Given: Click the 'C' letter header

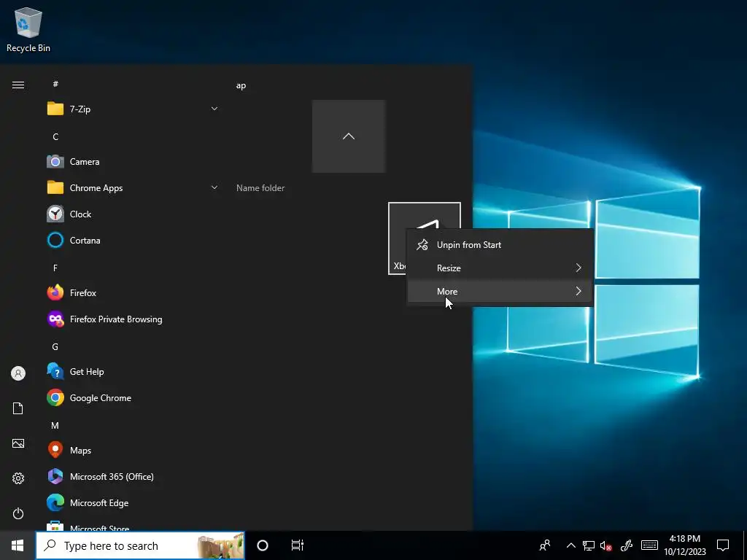Looking at the screenshot, I should tap(55, 136).
